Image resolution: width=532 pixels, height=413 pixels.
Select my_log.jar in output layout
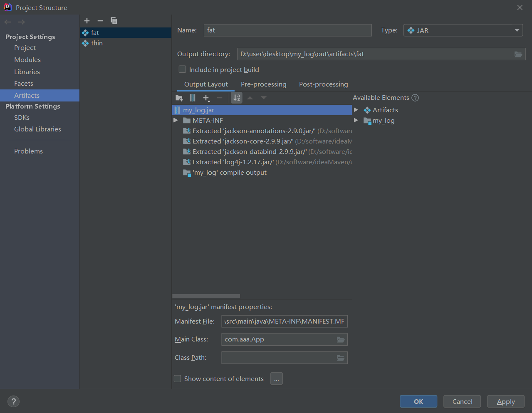(x=262, y=110)
